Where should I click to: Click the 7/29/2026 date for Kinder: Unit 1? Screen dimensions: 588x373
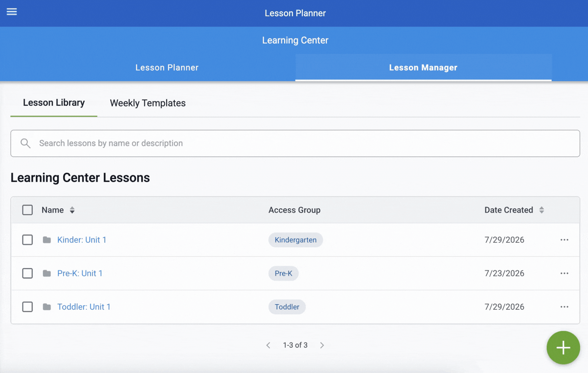pos(504,240)
